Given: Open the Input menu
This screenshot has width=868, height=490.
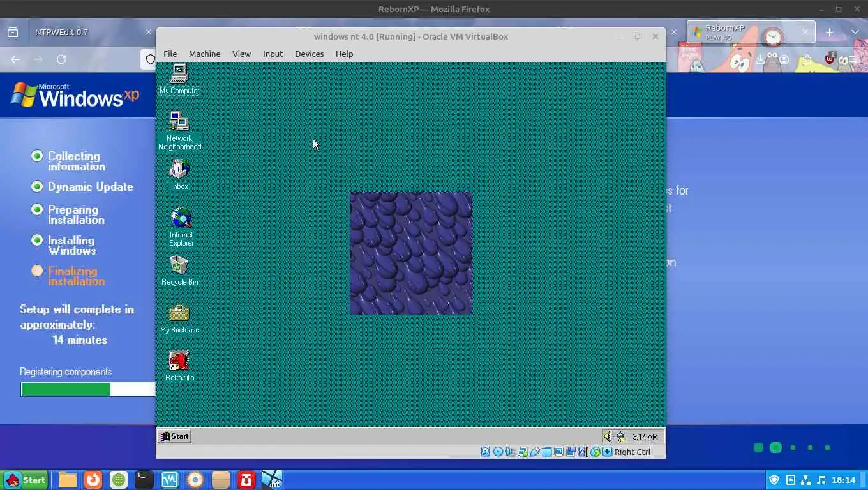Looking at the screenshot, I should click(x=273, y=54).
